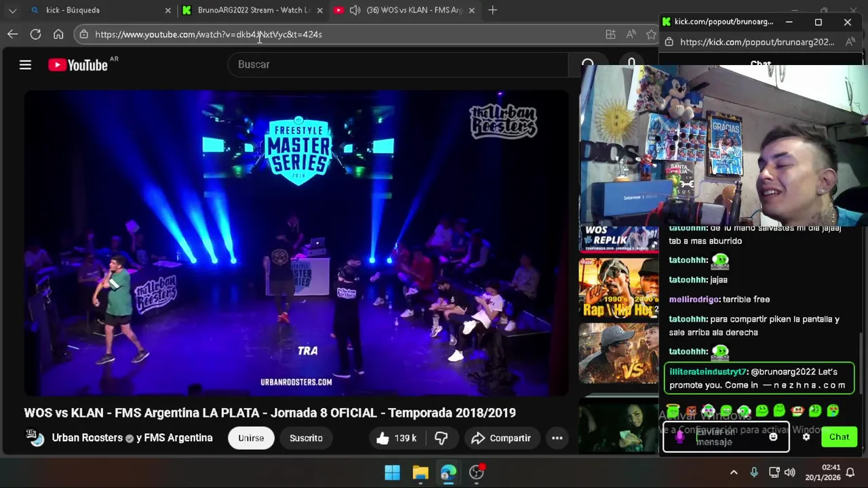The width and height of the screenshot is (868, 488).
Task: Mute the tab using speaker icon
Action: pyautogui.click(x=355, y=10)
